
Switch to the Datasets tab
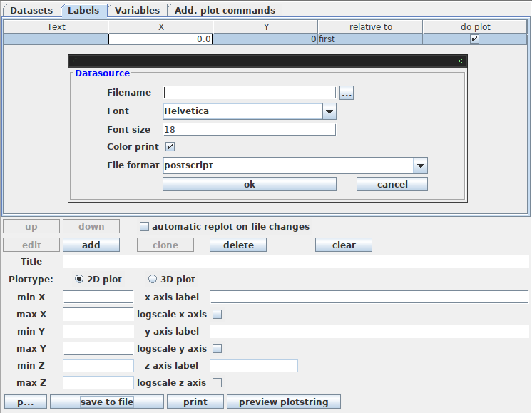pos(31,11)
